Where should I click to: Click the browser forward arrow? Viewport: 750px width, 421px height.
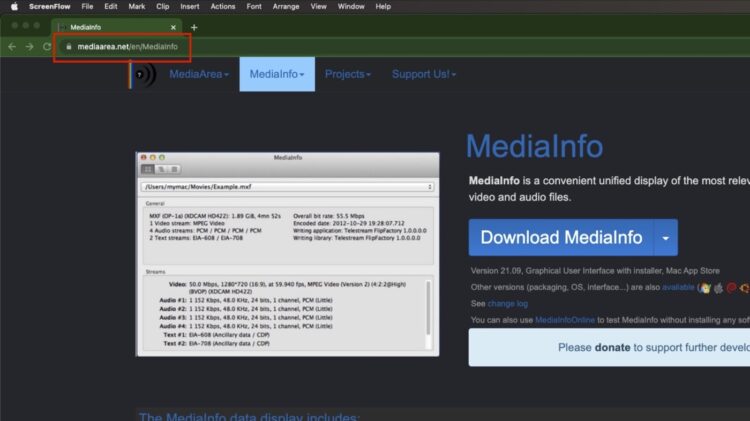[30, 46]
